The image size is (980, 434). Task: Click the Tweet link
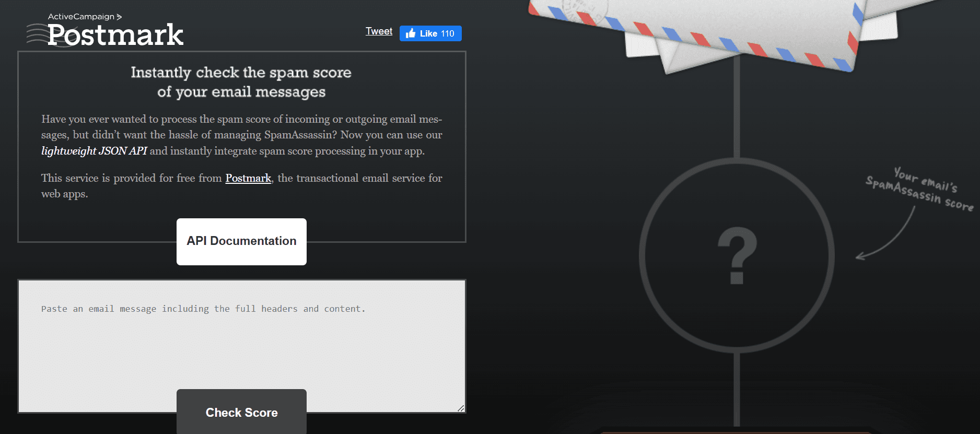click(x=379, y=31)
